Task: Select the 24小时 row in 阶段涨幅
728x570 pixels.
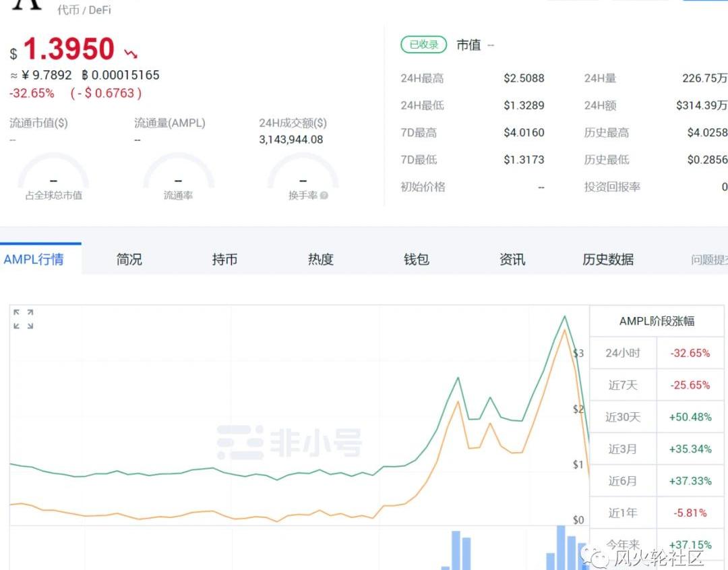Action: (x=657, y=353)
